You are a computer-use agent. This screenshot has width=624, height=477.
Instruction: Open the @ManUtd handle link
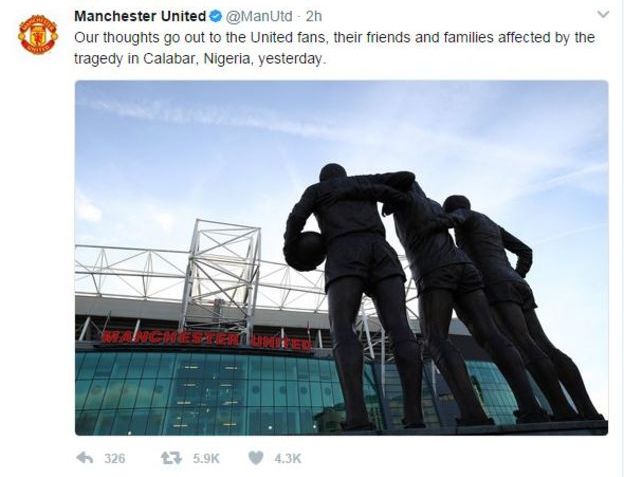tap(259, 16)
